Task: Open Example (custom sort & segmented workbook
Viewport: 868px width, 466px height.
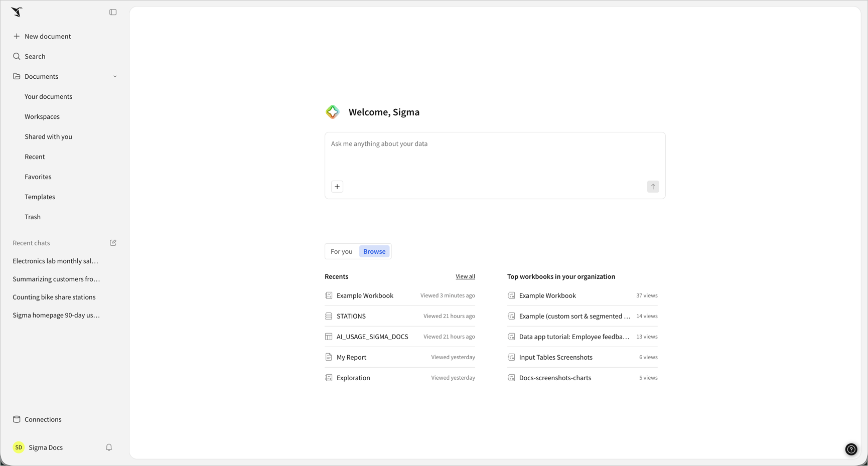Action: click(583, 316)
